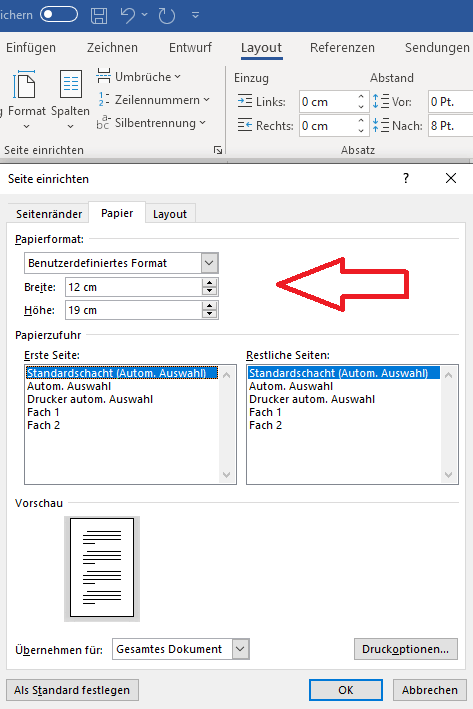Click Erste Seite list scroll up arrow

(227, 375)
